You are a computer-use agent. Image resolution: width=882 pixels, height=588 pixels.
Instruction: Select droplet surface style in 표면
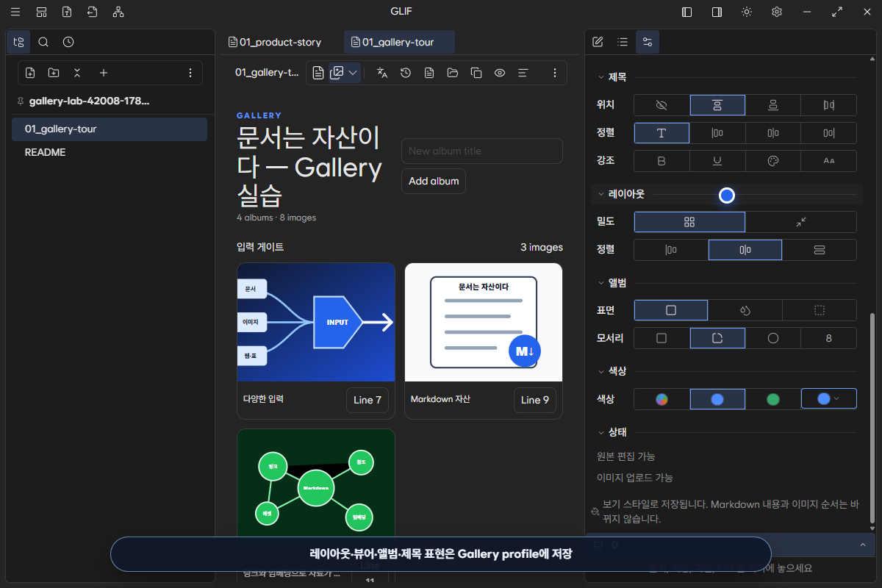745,310
